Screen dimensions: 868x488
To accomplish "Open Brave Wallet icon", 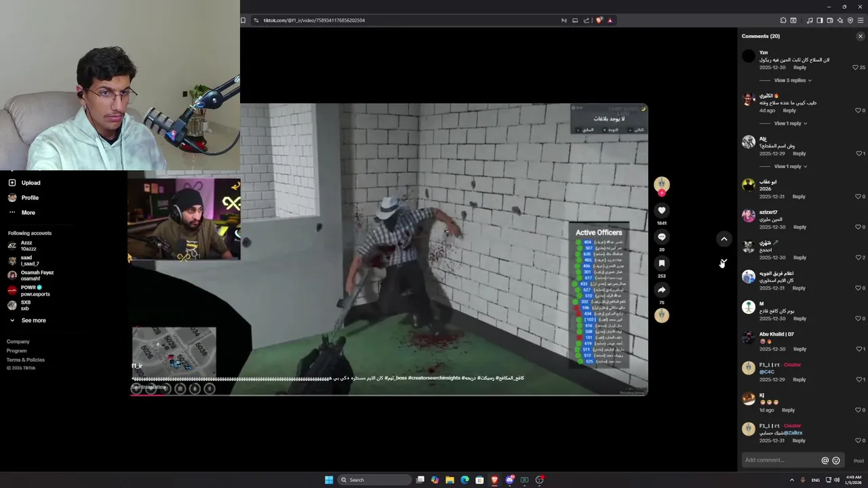I will pyautogui.click(x=830, y=20).
